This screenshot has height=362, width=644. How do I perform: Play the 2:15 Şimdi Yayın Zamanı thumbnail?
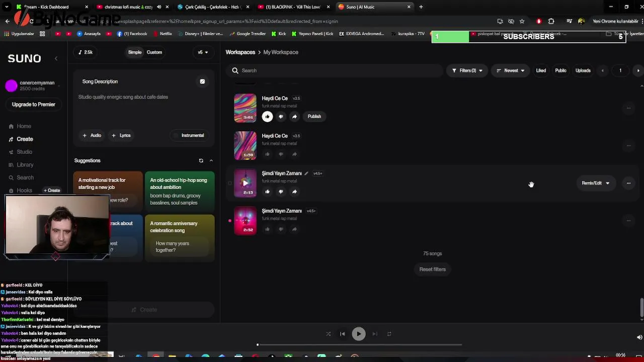tap(245, 183)
